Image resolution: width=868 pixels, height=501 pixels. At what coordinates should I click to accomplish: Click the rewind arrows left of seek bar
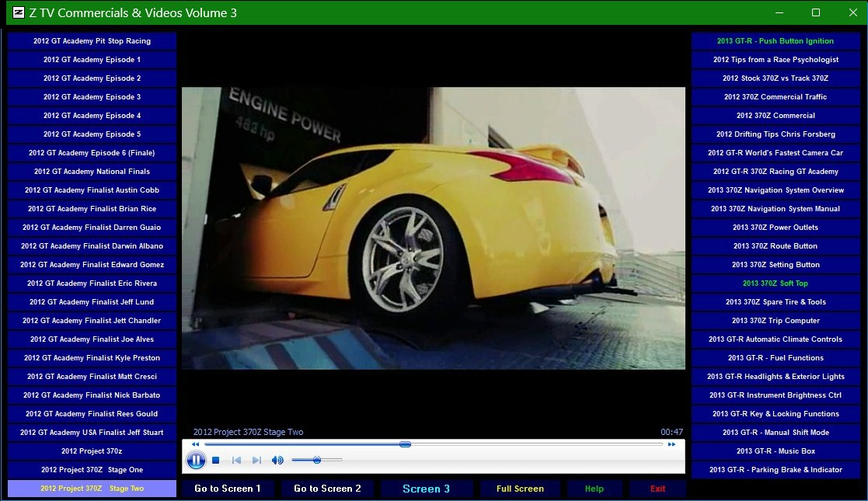pyautogui.click(x=195, y=444)
